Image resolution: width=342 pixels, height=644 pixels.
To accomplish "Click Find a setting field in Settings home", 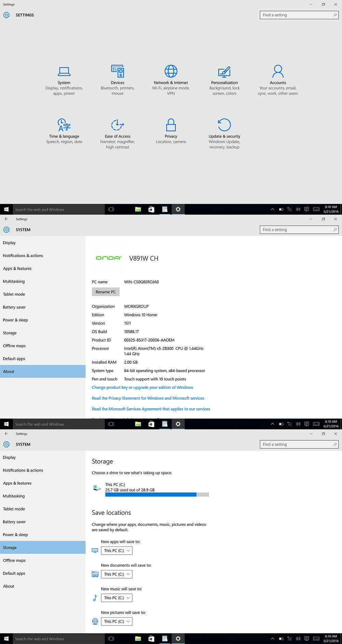I will [x=299, y=15].
